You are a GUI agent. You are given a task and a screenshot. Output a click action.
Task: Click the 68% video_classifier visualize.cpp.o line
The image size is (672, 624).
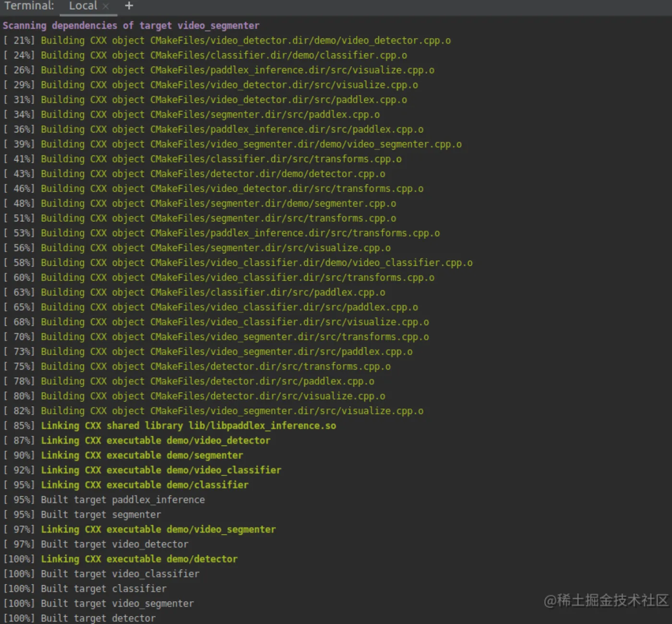point(216,322)
